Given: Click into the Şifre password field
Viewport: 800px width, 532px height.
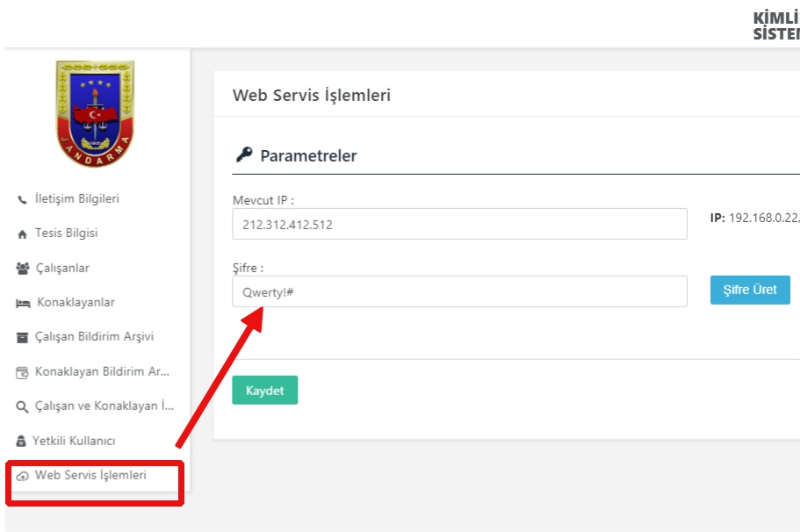Looking at the screenshot, I should coord(459,291).
